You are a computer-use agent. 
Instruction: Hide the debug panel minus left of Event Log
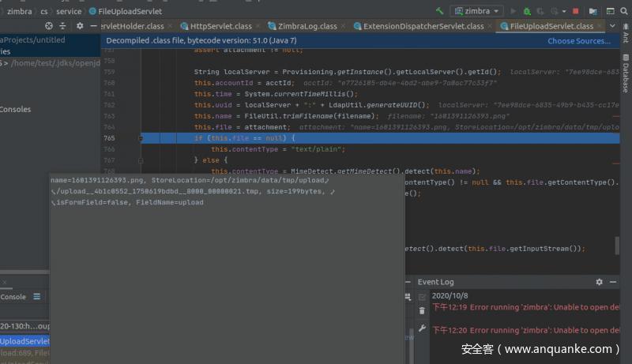(x=408, y=282)
